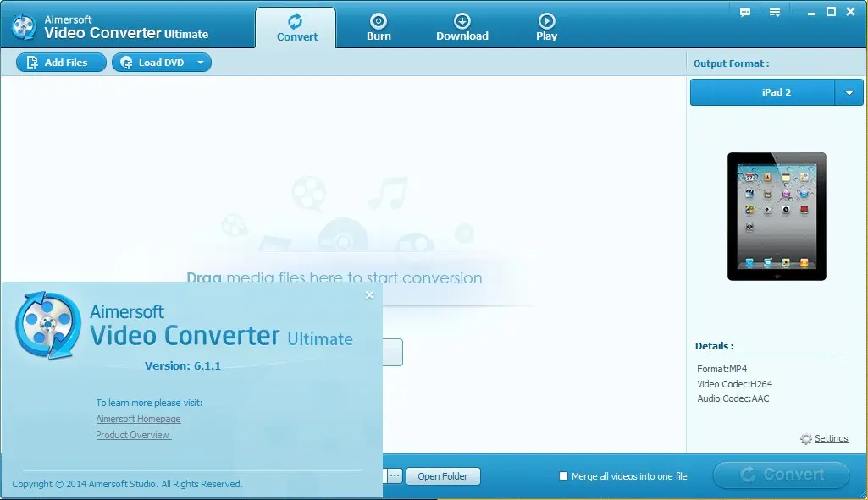The width and height of the screenshot is (868, 500).
Task: Select the iPad 2 output format button
Action: tap(762, 92)
